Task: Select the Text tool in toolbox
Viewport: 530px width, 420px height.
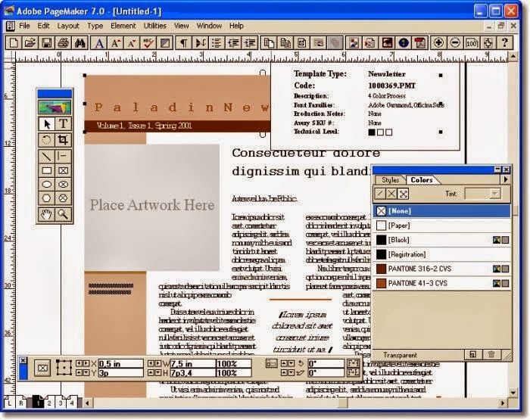Action: tap(63, 123)
